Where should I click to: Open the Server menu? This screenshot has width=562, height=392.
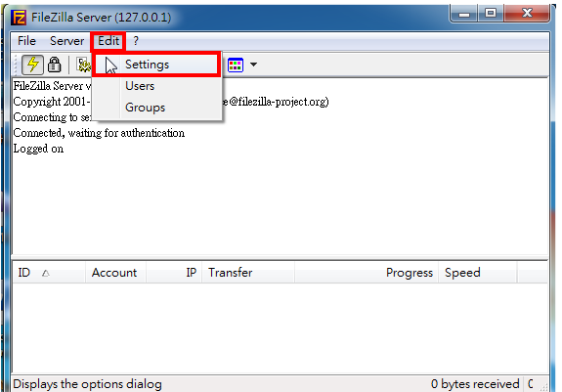point(67,41)
